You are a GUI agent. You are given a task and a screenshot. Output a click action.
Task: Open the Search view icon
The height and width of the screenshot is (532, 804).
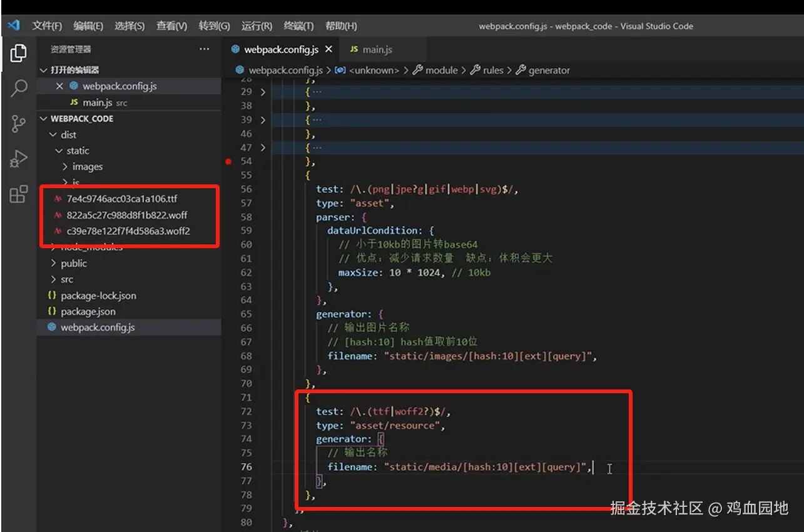[x=19, y=88]
